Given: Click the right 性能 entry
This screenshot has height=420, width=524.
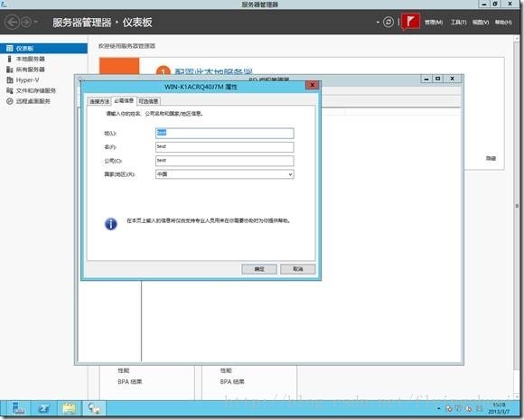Looking at the screenshot, I should pos(226,370).
